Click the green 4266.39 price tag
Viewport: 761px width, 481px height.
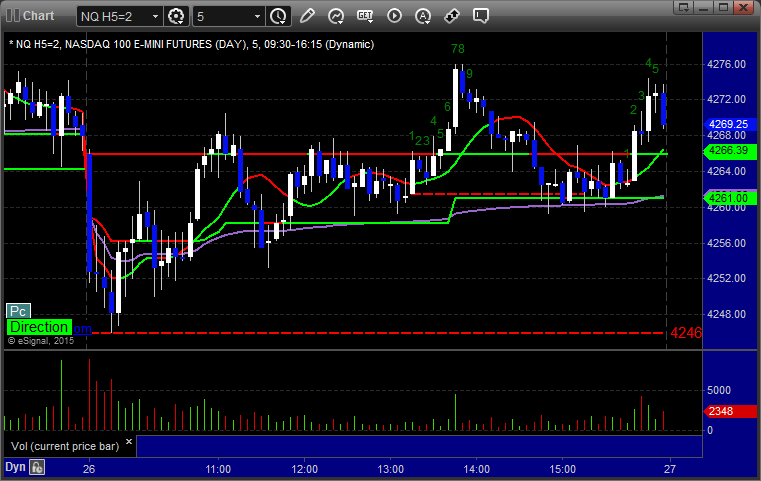pyautogui.click(x=730, y=151)
